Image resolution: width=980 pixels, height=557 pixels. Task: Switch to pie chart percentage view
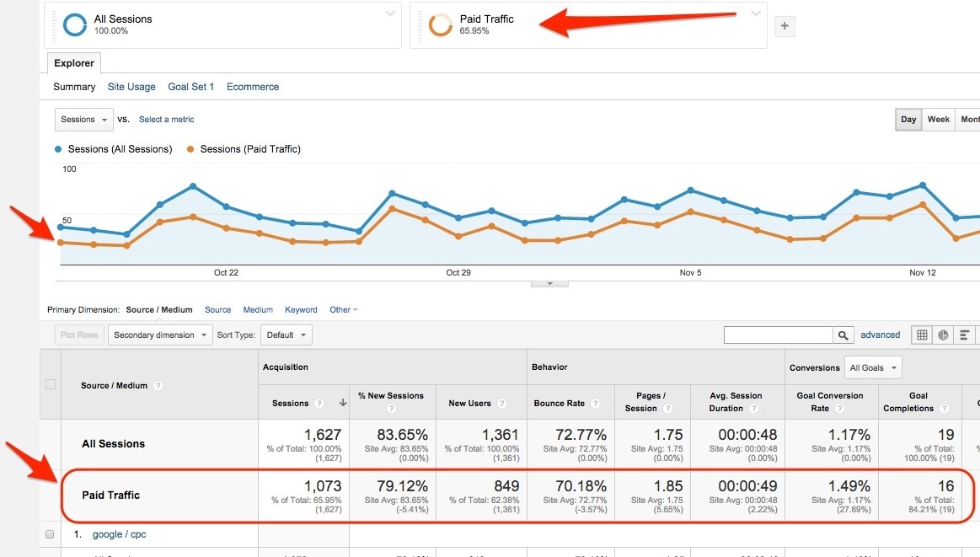943,335
